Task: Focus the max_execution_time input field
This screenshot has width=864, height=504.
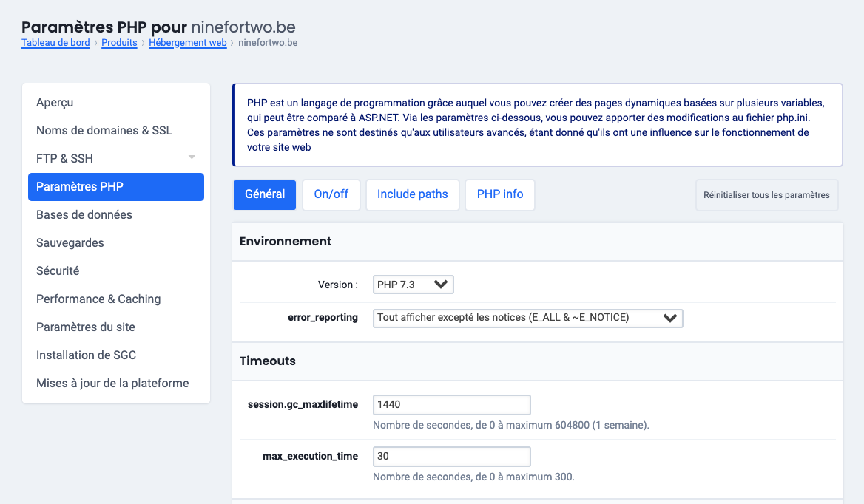Action: pyautogui.click(x=451, y=456)
